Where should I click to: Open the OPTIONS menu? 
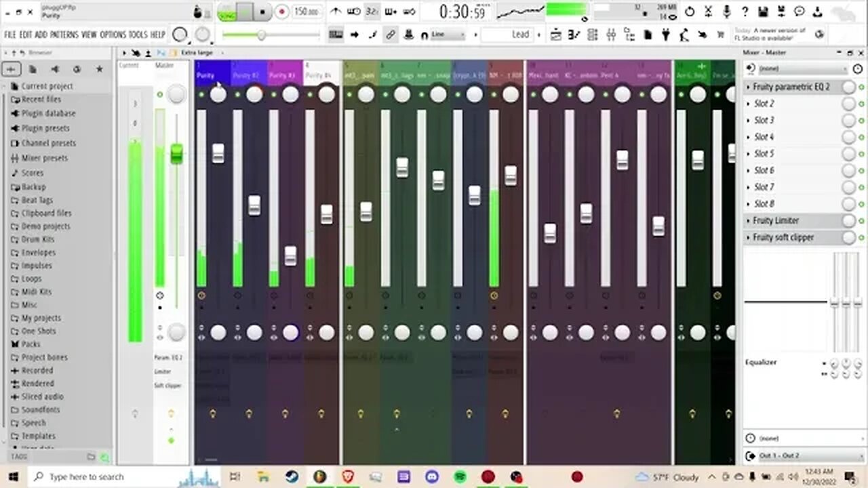pyautogui.click(x=113, y=35)
